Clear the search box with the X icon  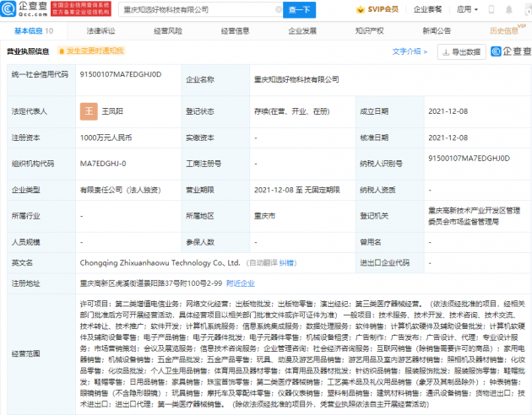pos(279,9)
